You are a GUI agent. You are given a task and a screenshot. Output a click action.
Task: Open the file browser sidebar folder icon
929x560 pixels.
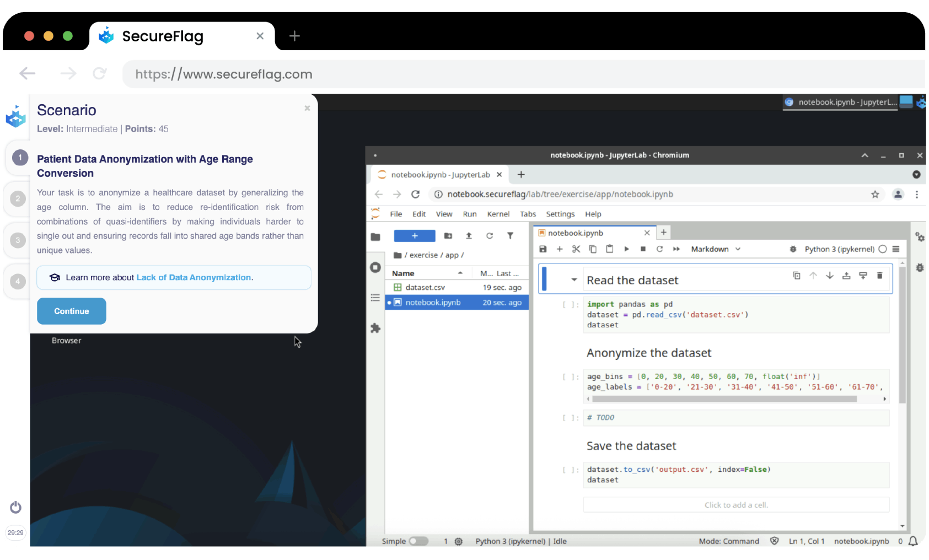375,237
